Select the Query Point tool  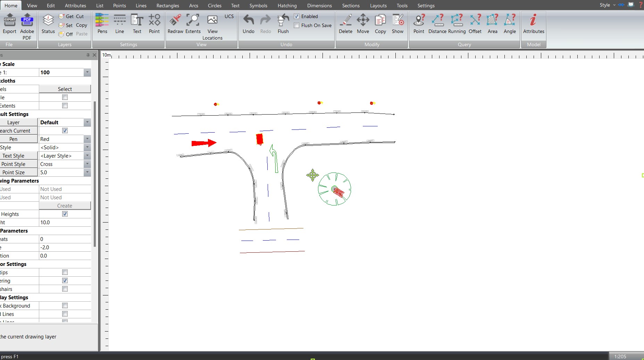[419, 20]
